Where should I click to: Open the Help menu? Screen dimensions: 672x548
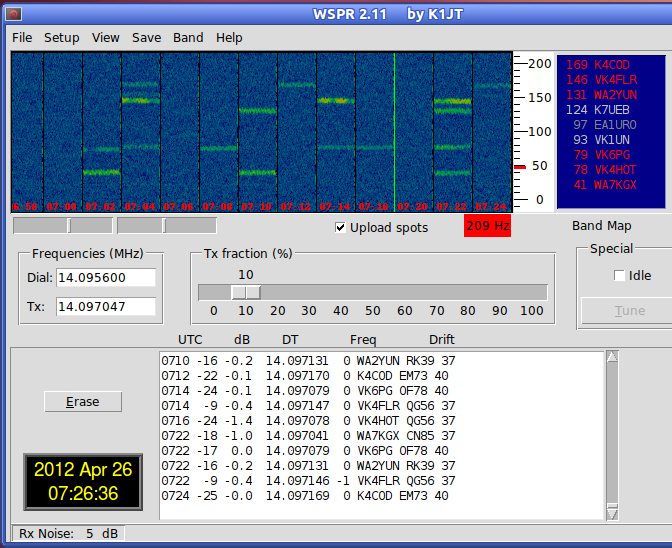[229, 38]
